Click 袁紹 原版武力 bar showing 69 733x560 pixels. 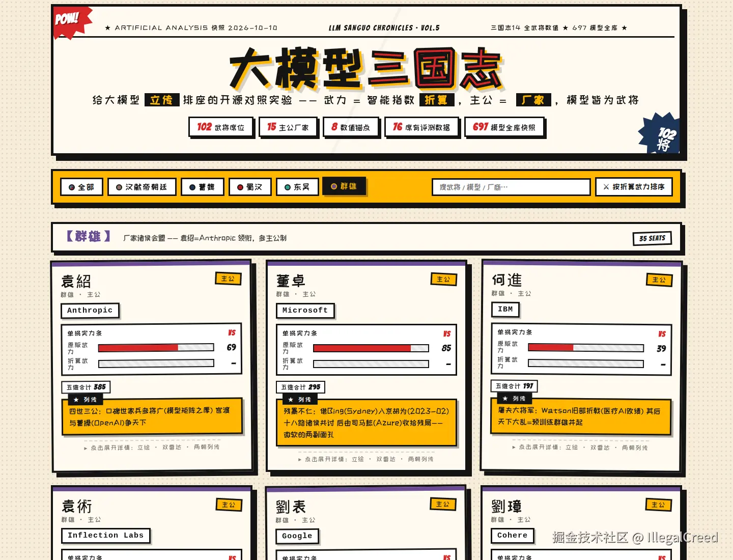tap(156, 348)
